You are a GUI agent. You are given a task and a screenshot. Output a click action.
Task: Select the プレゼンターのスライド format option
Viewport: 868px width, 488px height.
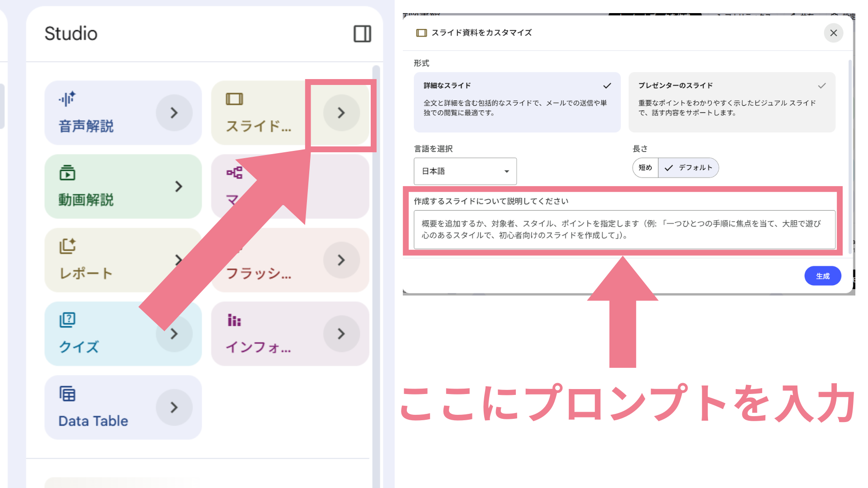pos(731,102)
